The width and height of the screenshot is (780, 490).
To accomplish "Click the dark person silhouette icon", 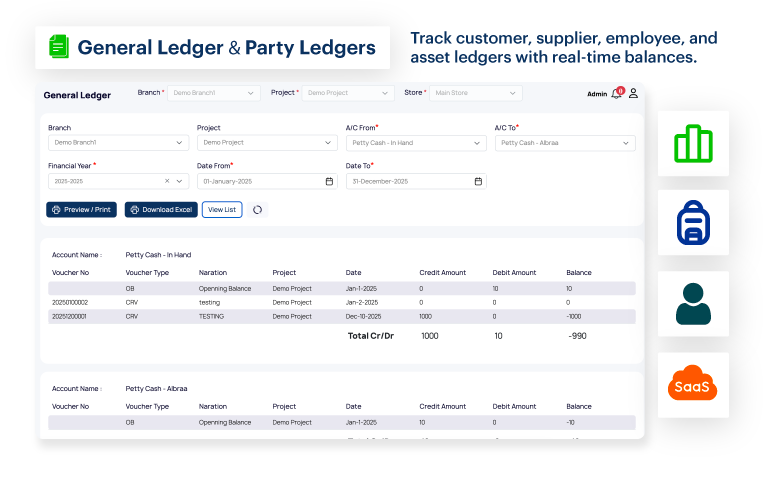I will click(693, 304).
